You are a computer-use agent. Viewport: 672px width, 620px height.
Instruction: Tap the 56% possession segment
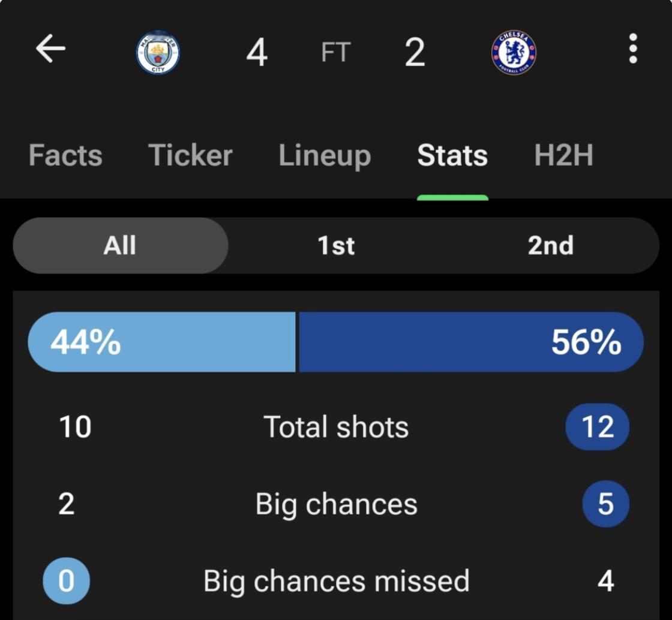click(x=472, y=342)
